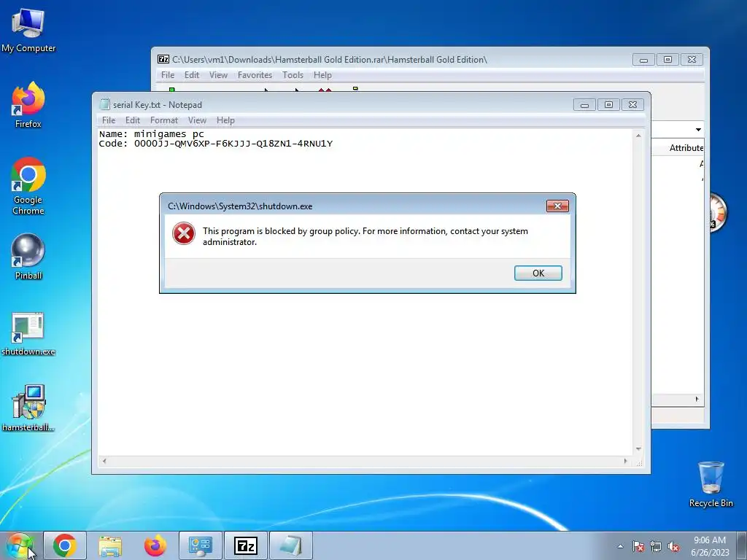This screenshot has height=560, width=747.
Task: Click Notepad's scroll right arrow
Action: point(625,461)
